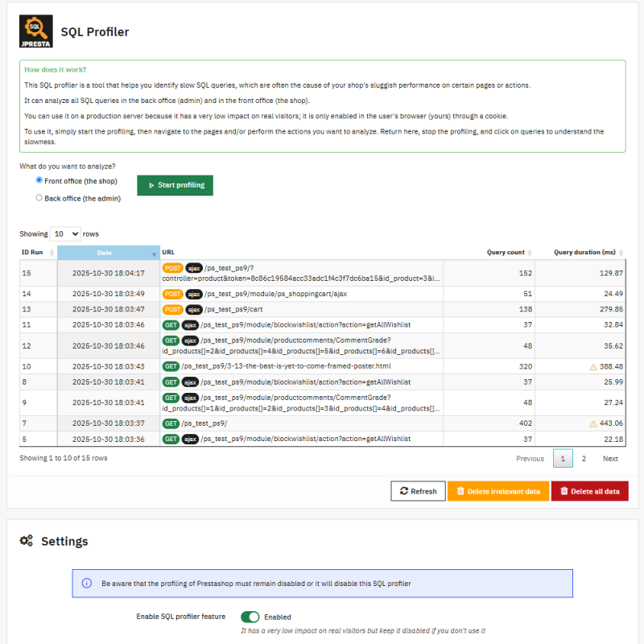Select the Front office radio button
The width and height of the screenshot is (644, 644).
tap(39, 180)
